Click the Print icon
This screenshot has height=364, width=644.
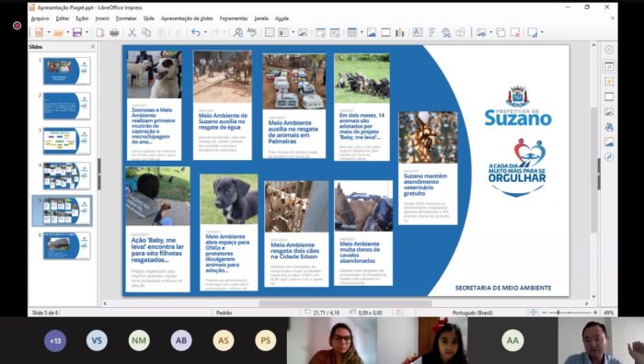115,32
